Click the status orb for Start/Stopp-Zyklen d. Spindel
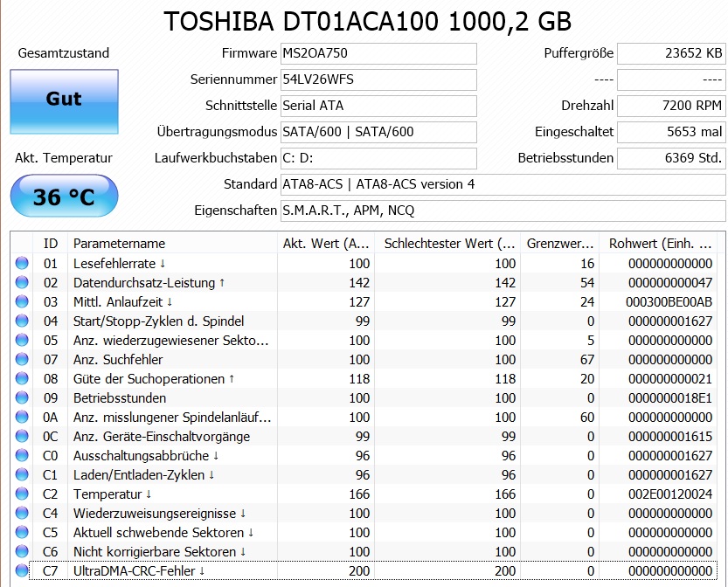Screen dimensions: 728x587 22,321
